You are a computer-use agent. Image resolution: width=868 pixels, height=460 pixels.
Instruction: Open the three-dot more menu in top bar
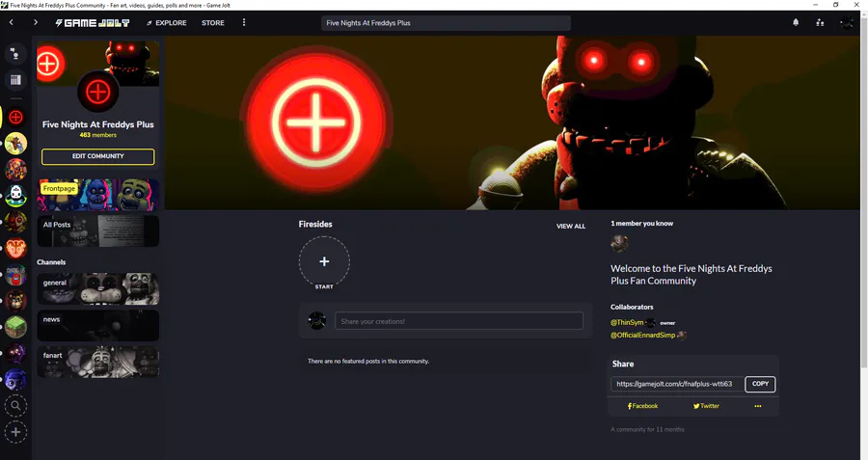point(244,23)
